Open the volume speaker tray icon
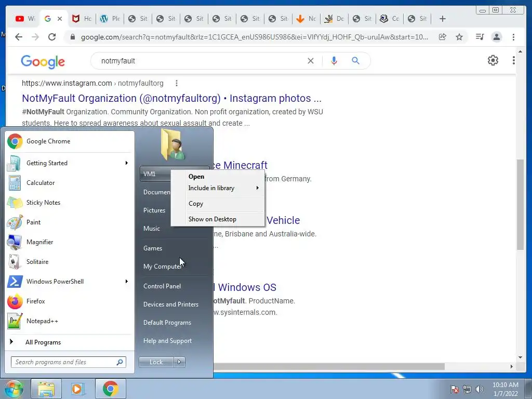This screenshot has width=532, height=399. pyautogui.click(x=480, y=389)
